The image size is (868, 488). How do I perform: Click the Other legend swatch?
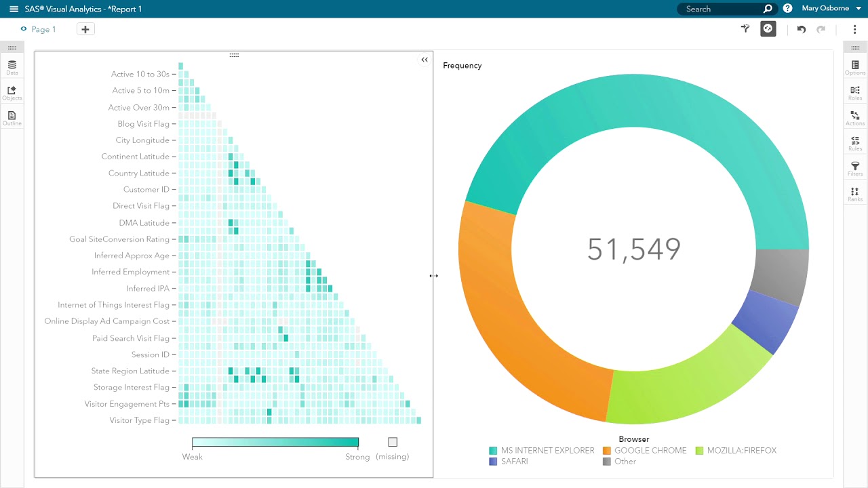point(606,462)
